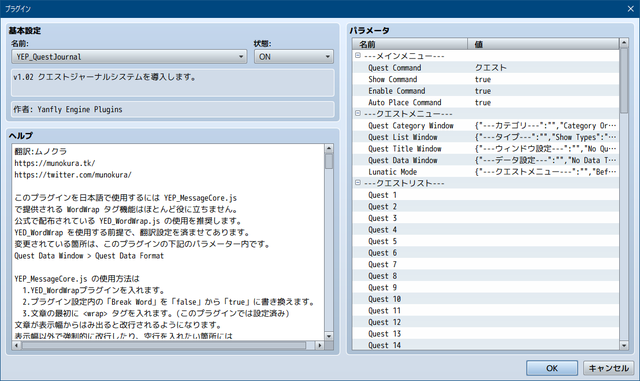Click the help text scroll up arrow
This screenshot has width=640, height=381.
click(329, 148)
